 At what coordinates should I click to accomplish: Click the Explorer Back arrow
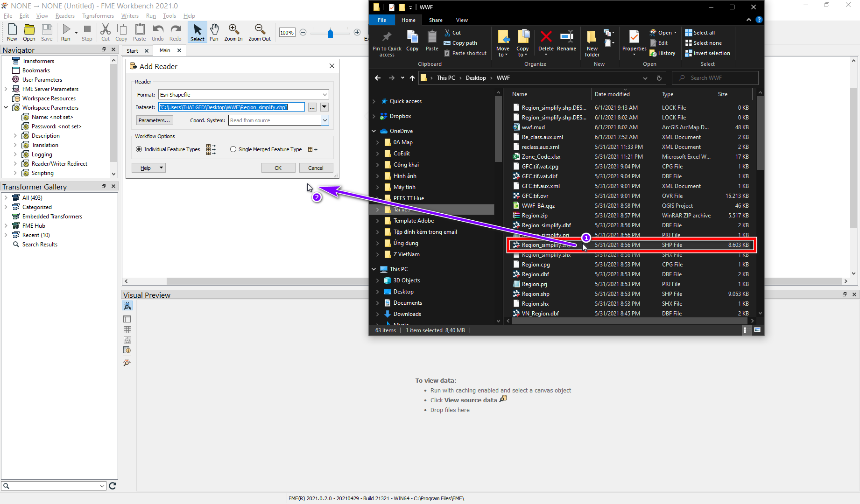(x=378, y=78)
